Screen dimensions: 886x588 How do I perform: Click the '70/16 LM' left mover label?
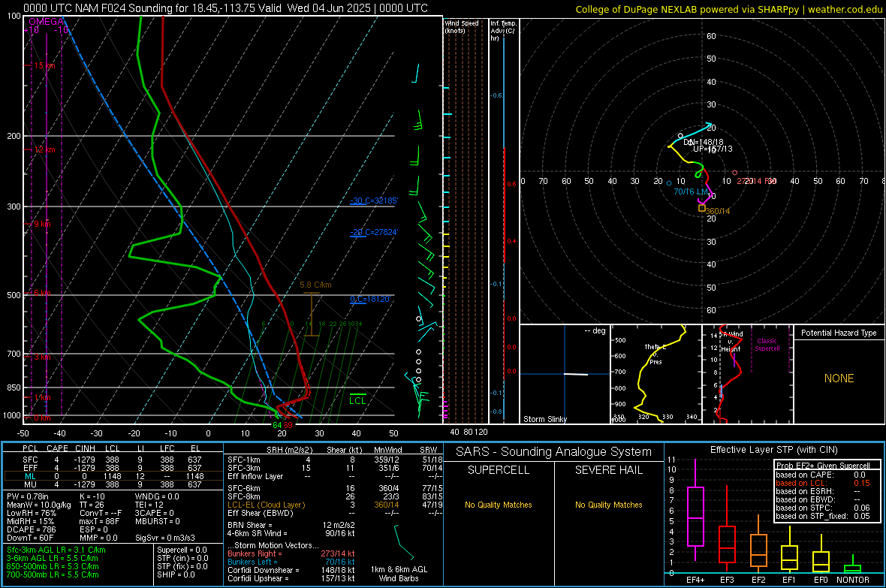coord(691,191)
